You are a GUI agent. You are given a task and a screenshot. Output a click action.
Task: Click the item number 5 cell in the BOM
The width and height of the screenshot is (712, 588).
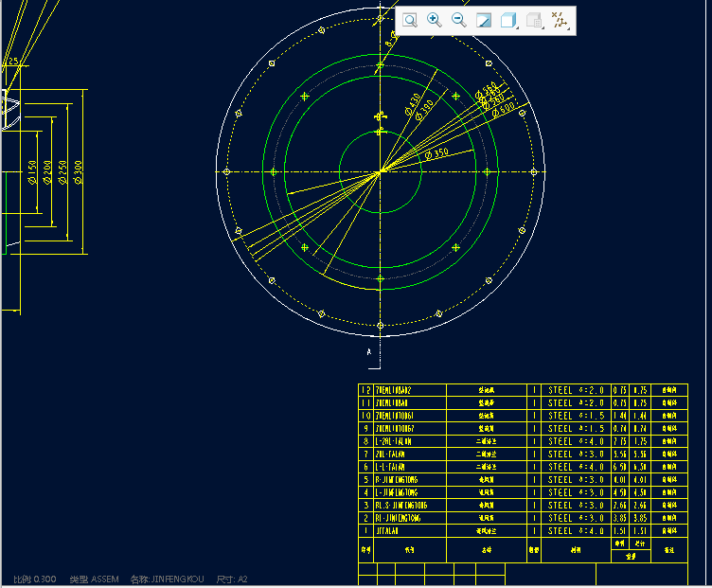(x=366, y=479)
